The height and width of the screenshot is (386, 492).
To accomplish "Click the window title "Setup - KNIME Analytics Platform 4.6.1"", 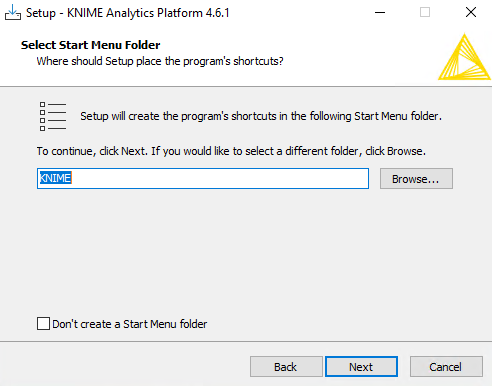I will [x=128, y=13].
